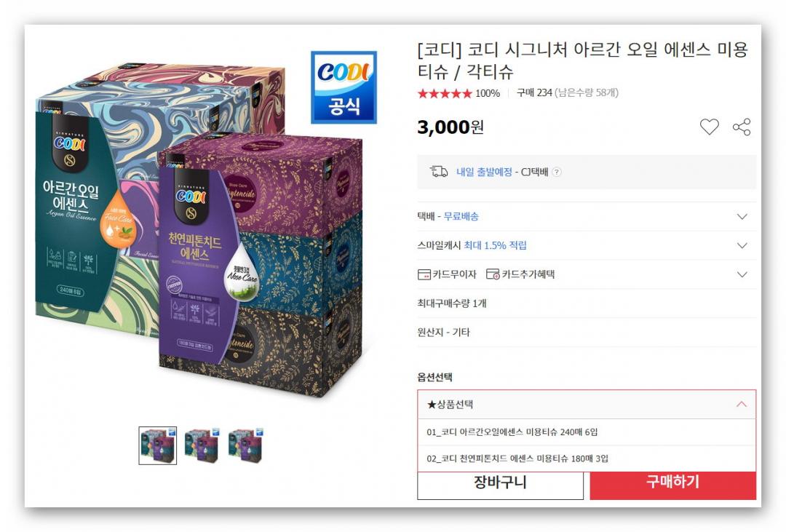
Task: Click the five-star rating icons
Action: coord(445,93)
